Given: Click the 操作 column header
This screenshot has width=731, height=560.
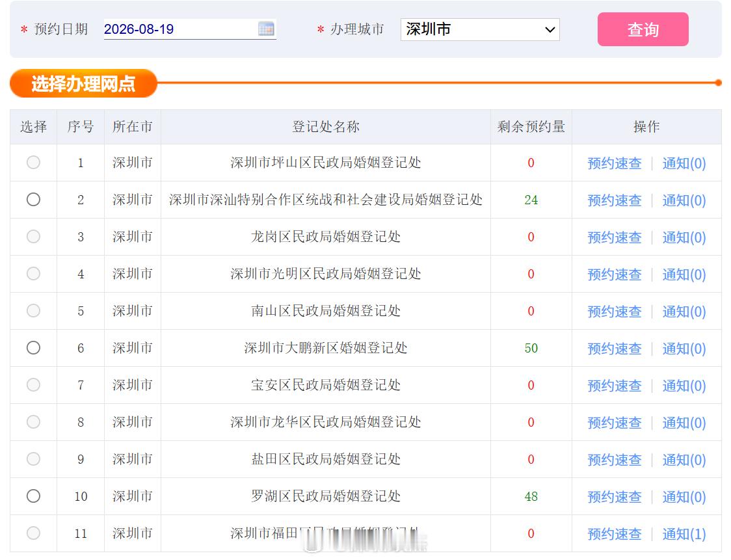Looking at the screenshot, I should point(646,127).
